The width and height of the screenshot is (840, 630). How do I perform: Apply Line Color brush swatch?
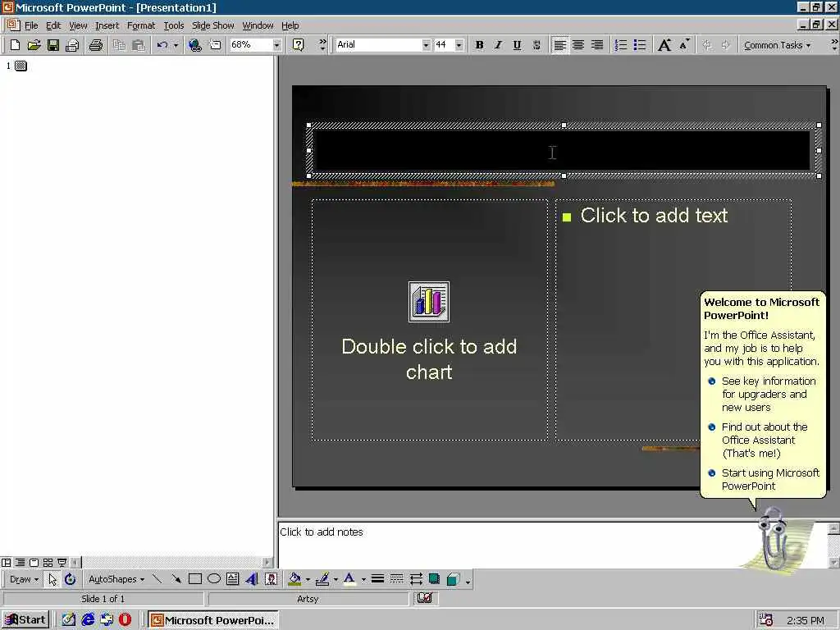[322, 579]
